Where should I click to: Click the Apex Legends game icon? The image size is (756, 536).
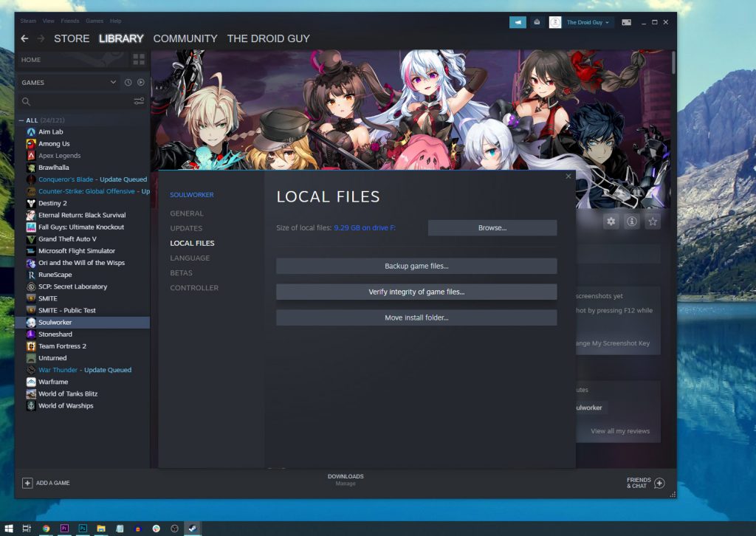(31, 156)
